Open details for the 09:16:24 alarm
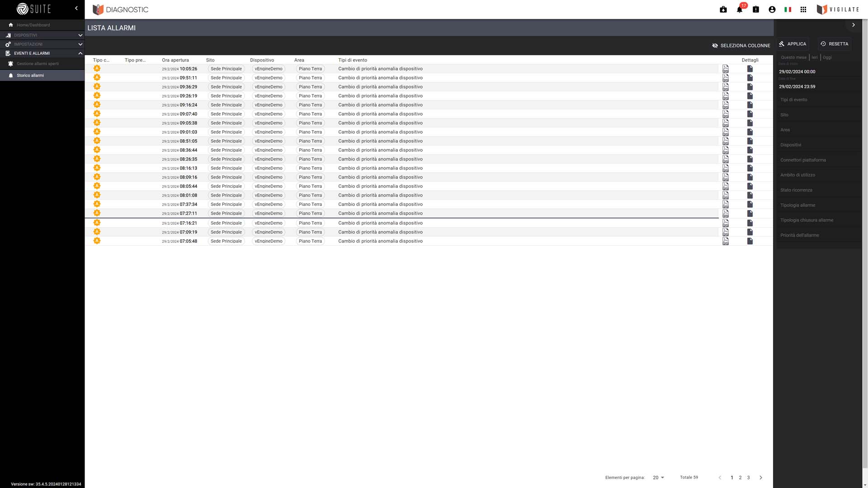The image size is (868, 488). 750,105
